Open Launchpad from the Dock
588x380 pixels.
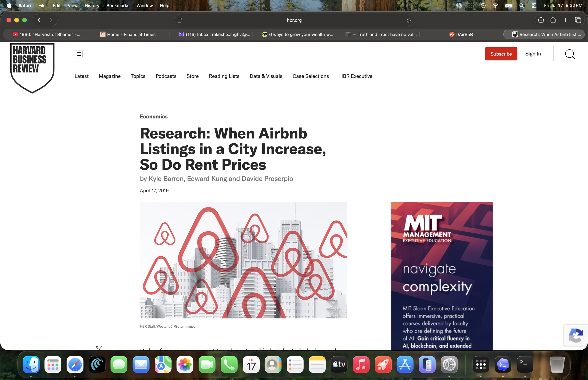(53, 364)
